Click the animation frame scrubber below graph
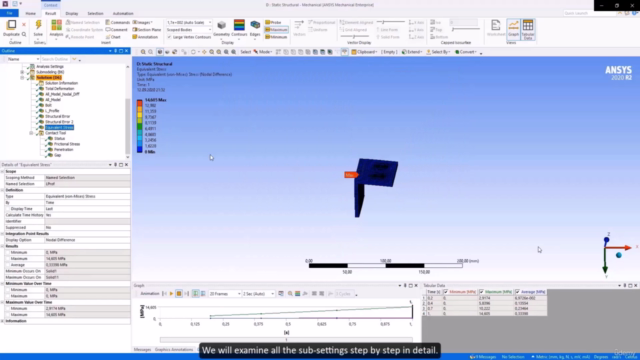This screenshot has height=360, width=640. 286,340
